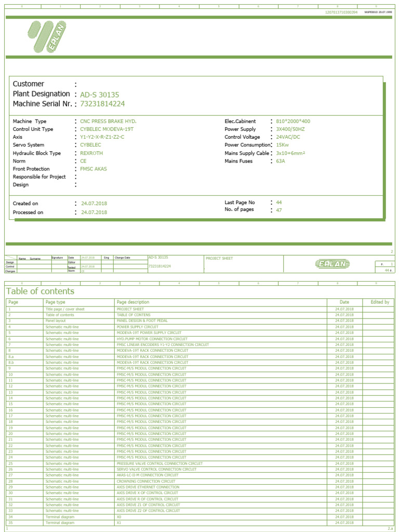Image resolution: width=399 pixels, height=532 pixels.
Task: Click the large striped EPLAN logo
Action: tap(47, 37)
